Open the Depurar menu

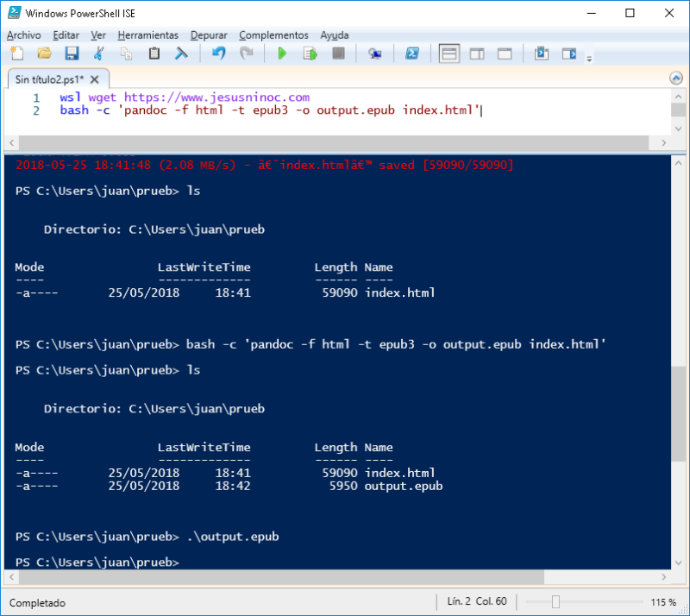pos(208,35)
